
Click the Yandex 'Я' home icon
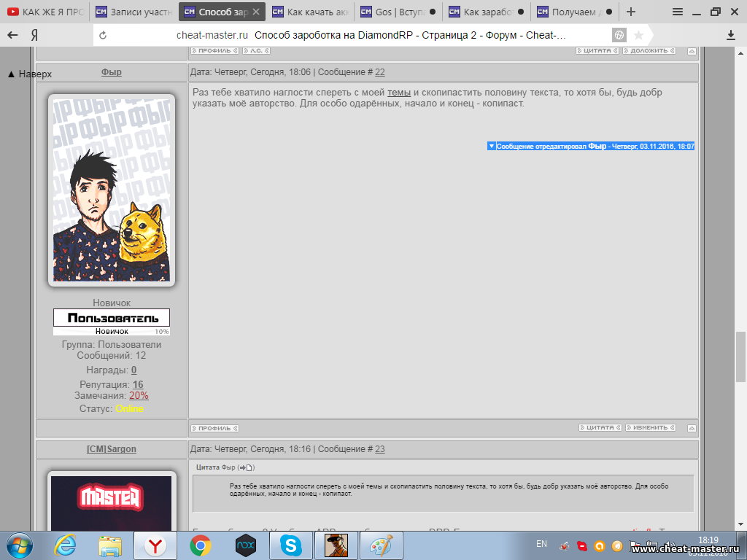(34, 35)
